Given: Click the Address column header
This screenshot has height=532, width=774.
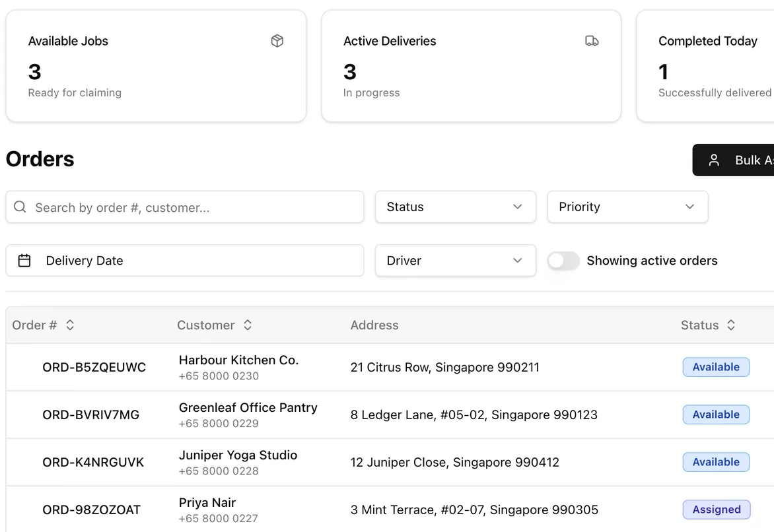Looking at the screenshot, I should tap(374, 325).
